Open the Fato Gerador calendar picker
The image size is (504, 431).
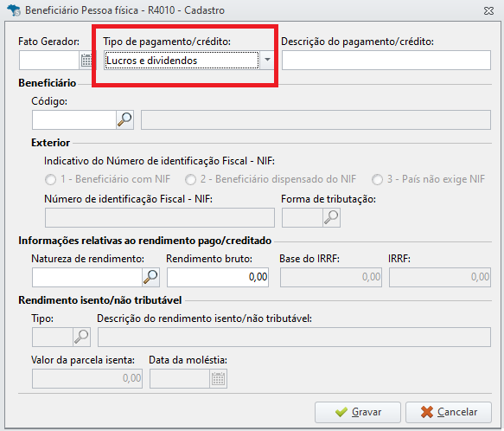(86, 61)
